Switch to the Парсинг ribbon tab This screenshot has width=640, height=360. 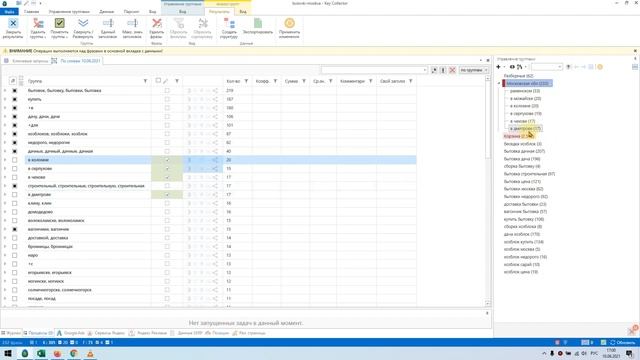131,12
